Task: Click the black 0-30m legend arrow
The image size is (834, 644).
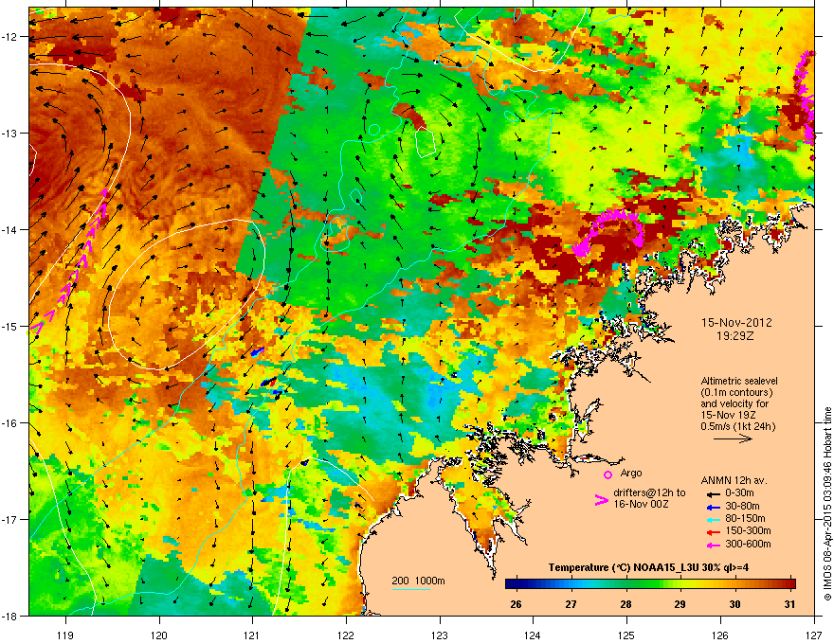Action: click(713, 493)
